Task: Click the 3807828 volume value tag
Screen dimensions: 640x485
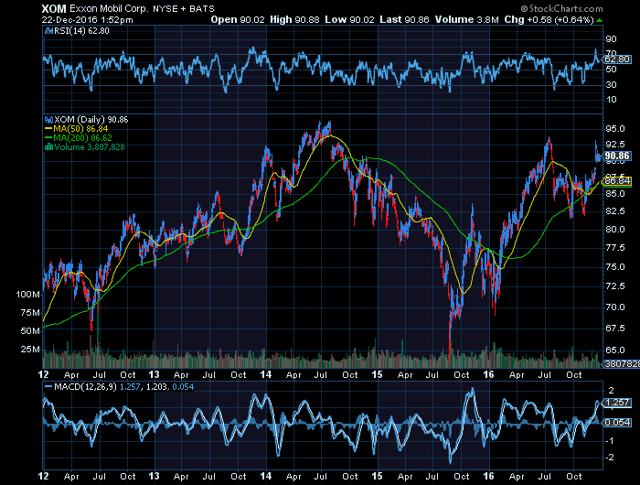Action: (622, 364)
